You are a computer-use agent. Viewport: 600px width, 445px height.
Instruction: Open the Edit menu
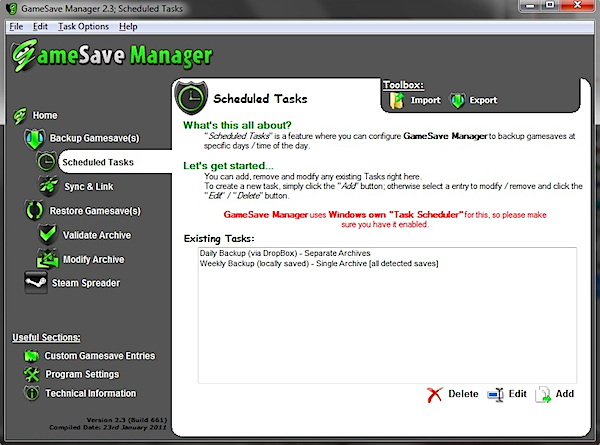(x=39, y=25)
